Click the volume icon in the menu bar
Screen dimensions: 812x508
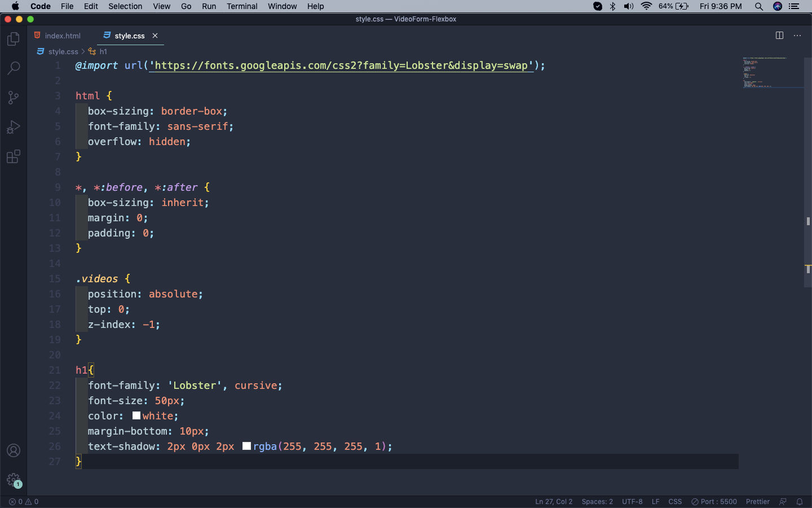(x=629, y=6)
